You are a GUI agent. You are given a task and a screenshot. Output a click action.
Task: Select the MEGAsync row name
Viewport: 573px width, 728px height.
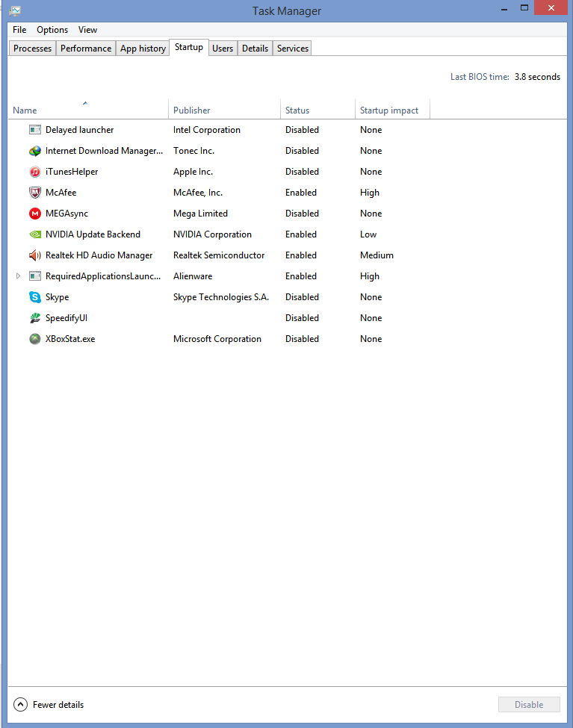coord(67,214)
